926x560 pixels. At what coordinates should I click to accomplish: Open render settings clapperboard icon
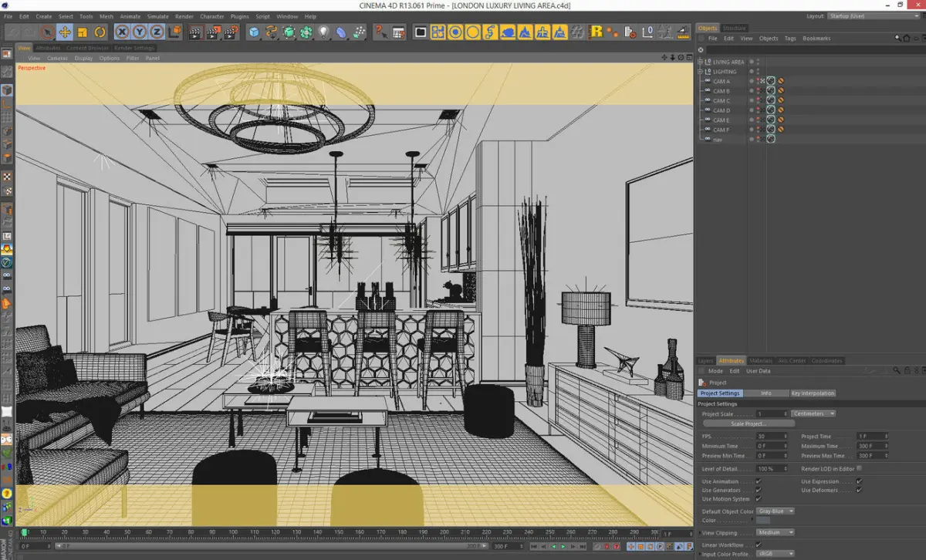[x=231, y=32]
